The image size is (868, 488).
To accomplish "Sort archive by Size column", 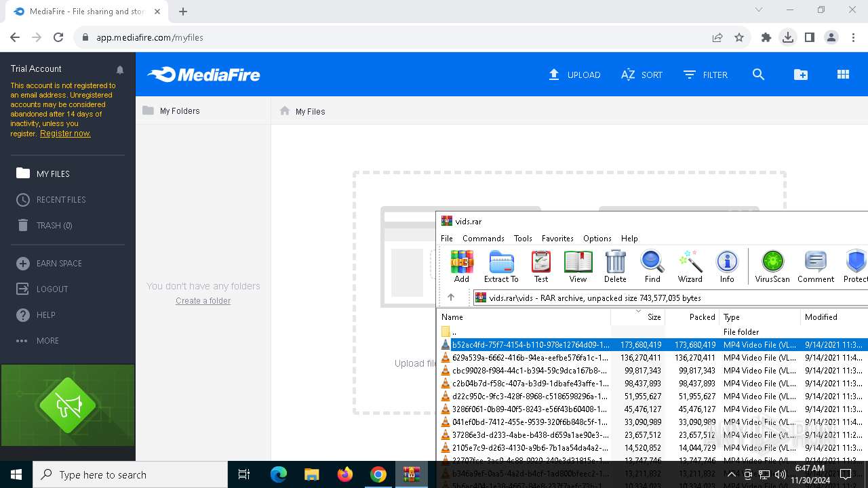I will click(638, 317).
